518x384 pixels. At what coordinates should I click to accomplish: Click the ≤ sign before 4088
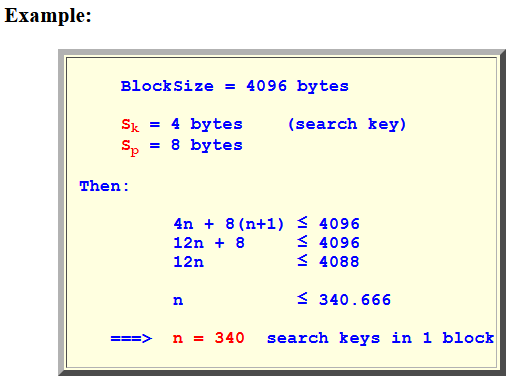pos(302,260)
